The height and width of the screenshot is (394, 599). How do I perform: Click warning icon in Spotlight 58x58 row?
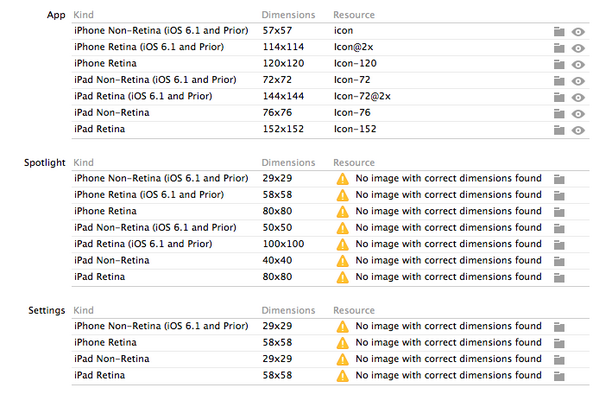342,195
